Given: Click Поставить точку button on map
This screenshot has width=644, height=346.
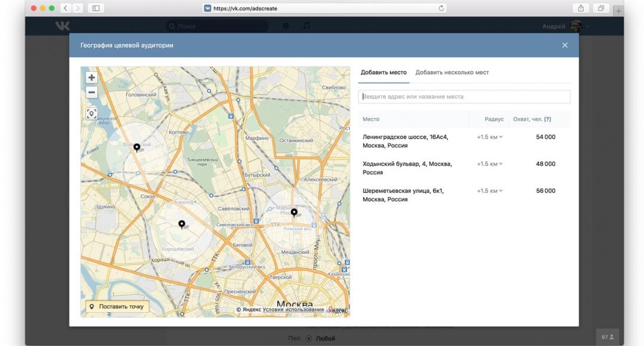Looking at the screenshot, I should pos(117,307).
